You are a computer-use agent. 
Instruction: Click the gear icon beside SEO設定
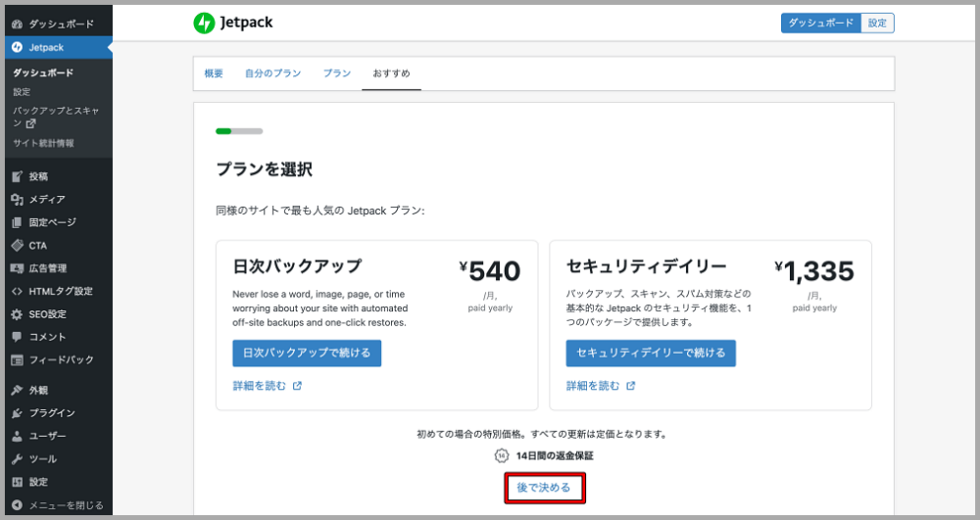pos(17,314)
